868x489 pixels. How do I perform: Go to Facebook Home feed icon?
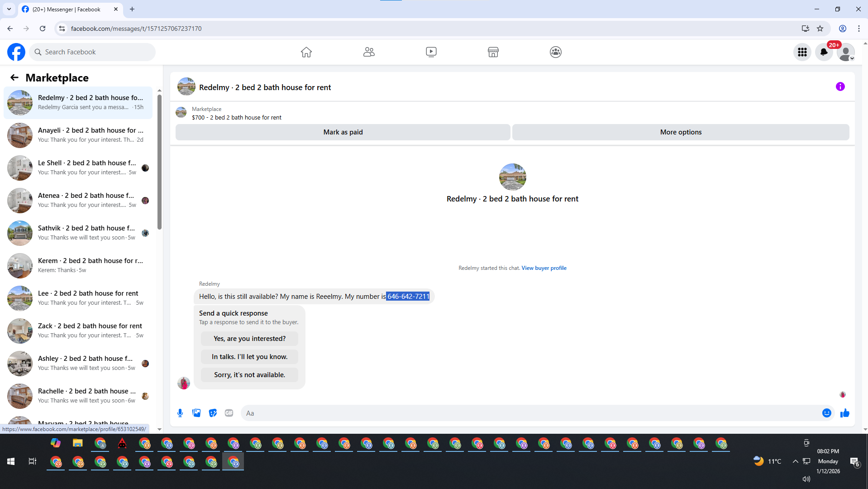tap(306, 52)
